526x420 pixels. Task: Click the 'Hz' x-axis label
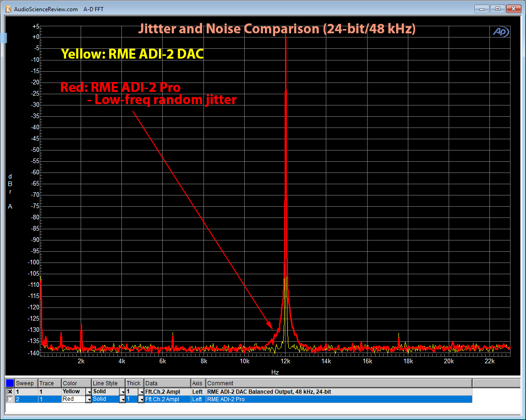(275, 372)
